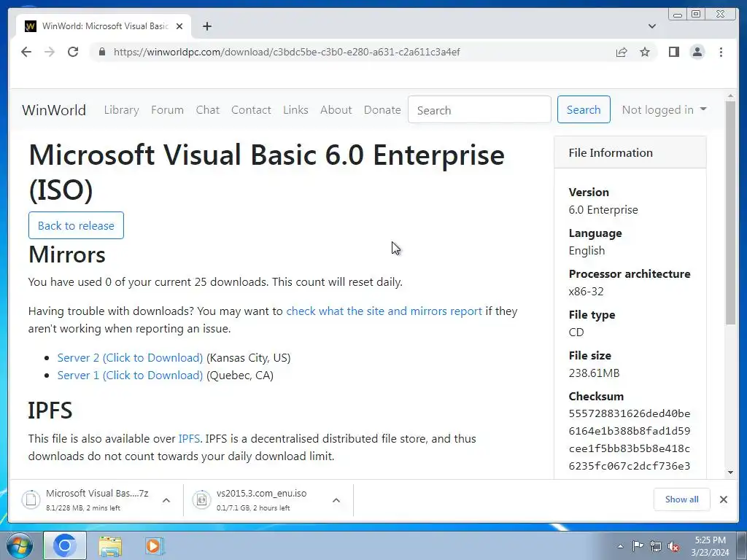Viewport: 747px width, 560px height.
Task: Click the Back to release button
Action: point(76,225)
